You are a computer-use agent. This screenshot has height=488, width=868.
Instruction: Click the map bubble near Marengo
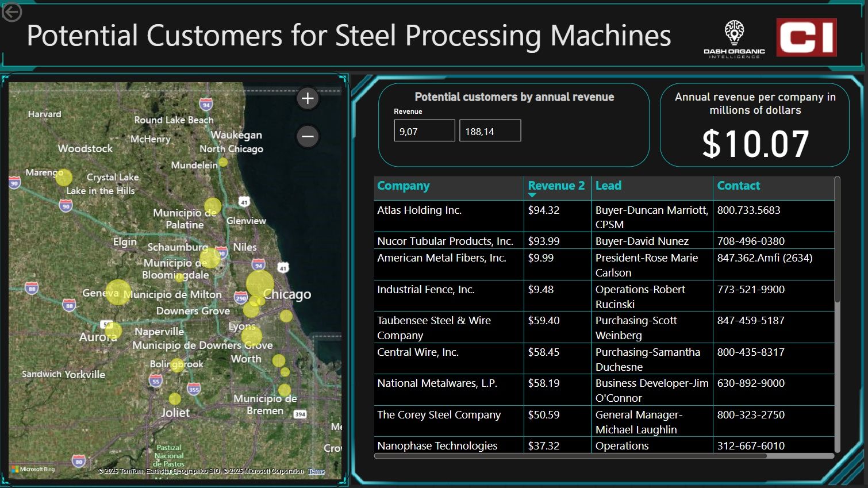click(64, 178)
